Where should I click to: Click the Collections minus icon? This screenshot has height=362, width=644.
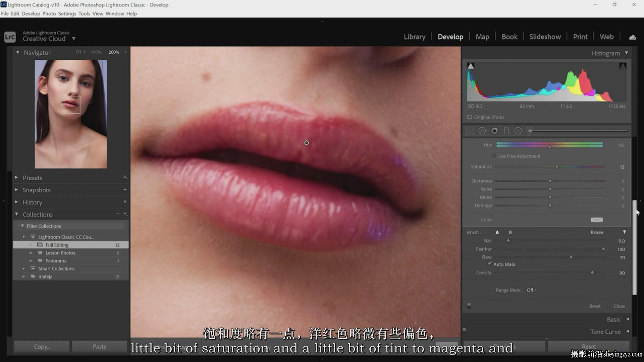[118, 214]
